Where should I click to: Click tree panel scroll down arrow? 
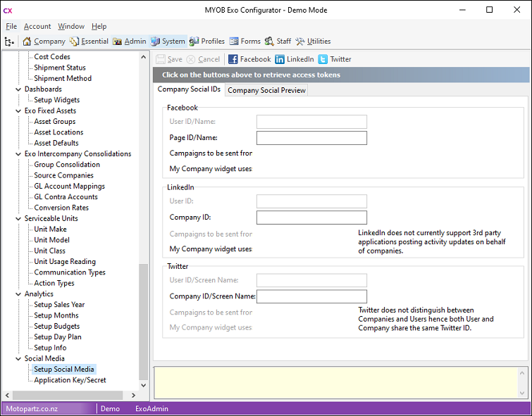click(144, 385)
